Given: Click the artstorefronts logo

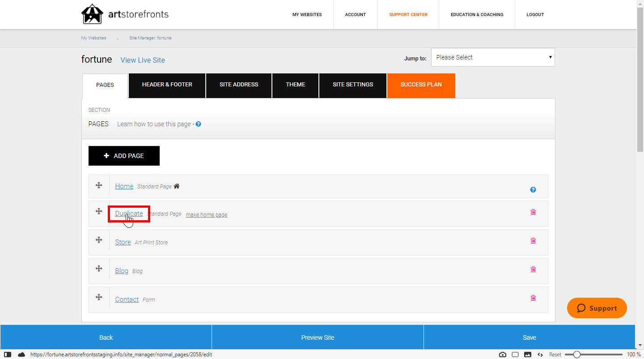Looking at the screenshot, I should pyautogui.click(x=124, y=14).
